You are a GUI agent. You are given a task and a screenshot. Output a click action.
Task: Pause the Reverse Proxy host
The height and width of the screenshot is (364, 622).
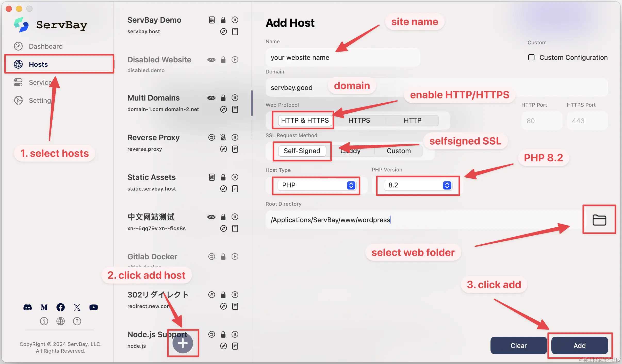tap(235, 137)
